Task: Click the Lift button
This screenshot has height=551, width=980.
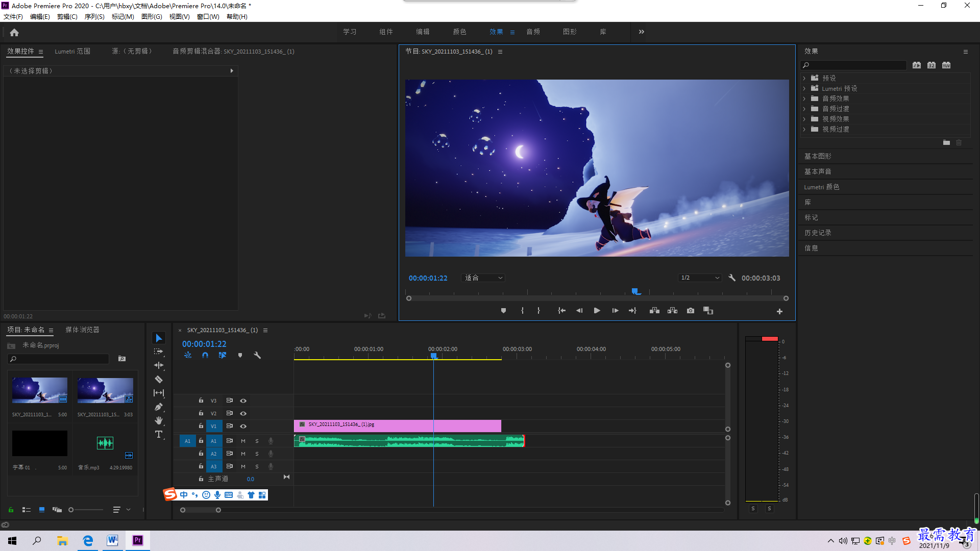Action: tap(654, 311)
